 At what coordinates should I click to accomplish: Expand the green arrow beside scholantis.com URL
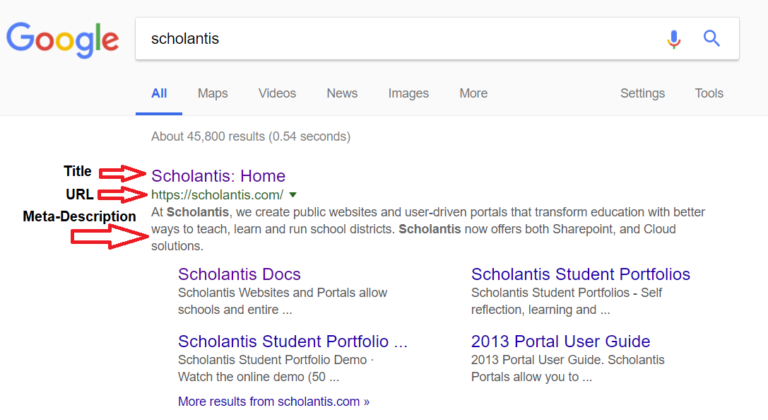pos(293,195)
